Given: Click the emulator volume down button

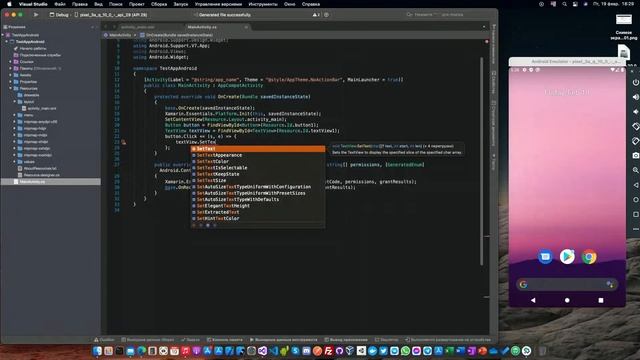Looking at the screenshot, I should tap(636, 112).
